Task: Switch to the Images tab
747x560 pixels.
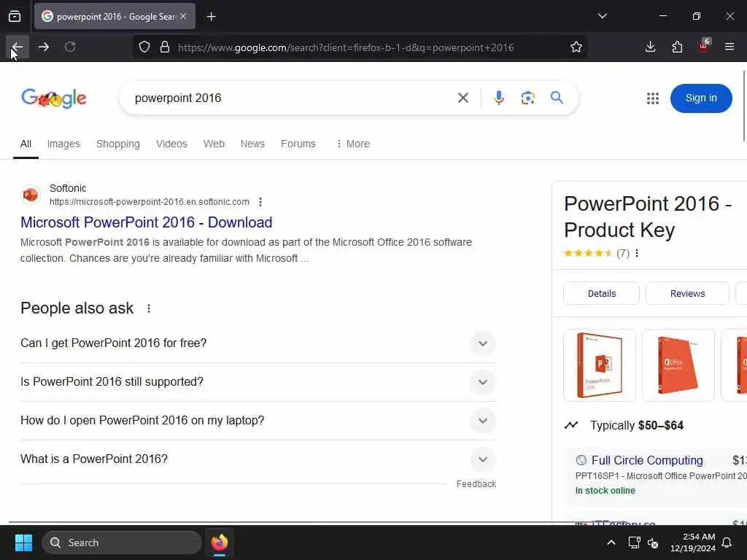Action: point(63,144)
